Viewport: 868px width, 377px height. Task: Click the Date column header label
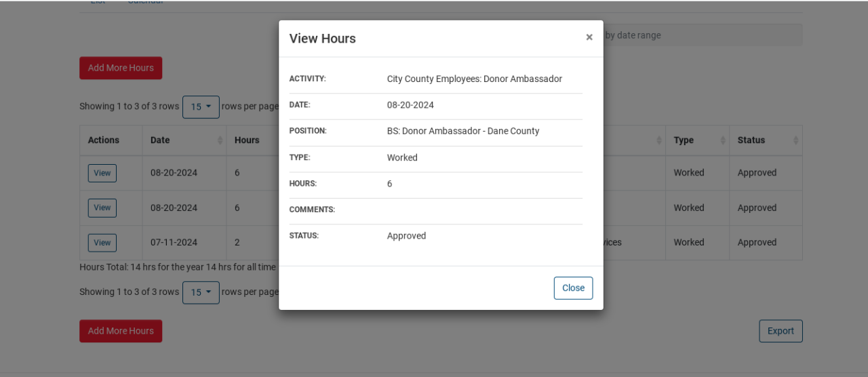160,140
